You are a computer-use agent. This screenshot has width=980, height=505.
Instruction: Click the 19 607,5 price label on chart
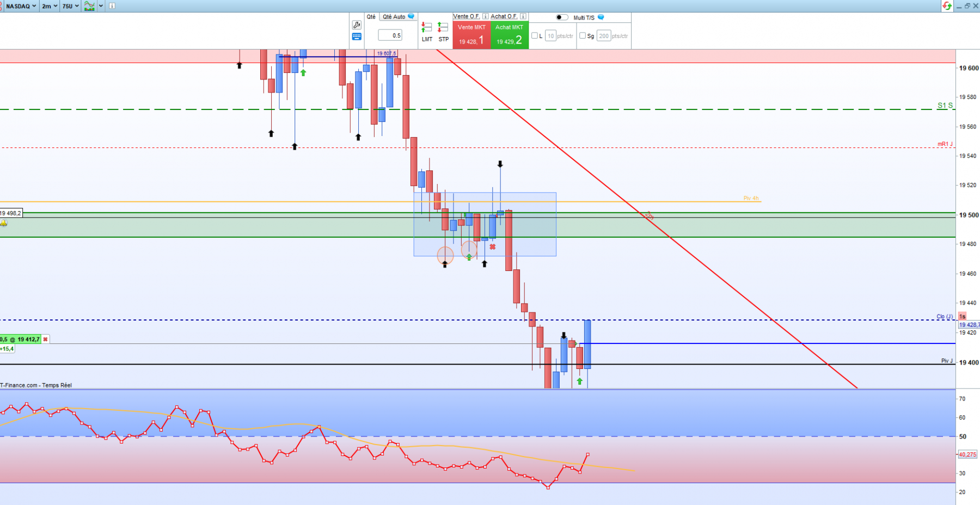pos(387,53)
